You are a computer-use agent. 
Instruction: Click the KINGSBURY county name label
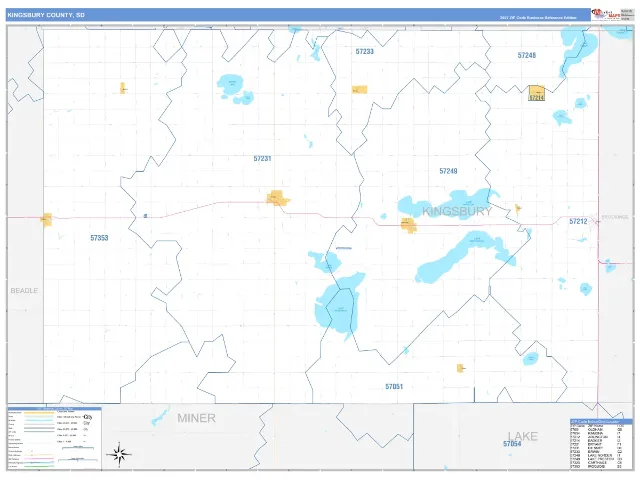(x=457, y=211)
